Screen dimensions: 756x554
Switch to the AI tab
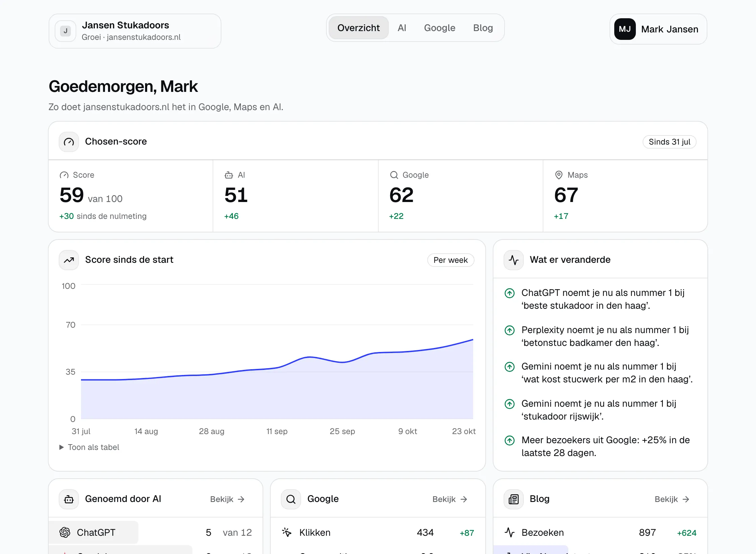coord(402,28)
